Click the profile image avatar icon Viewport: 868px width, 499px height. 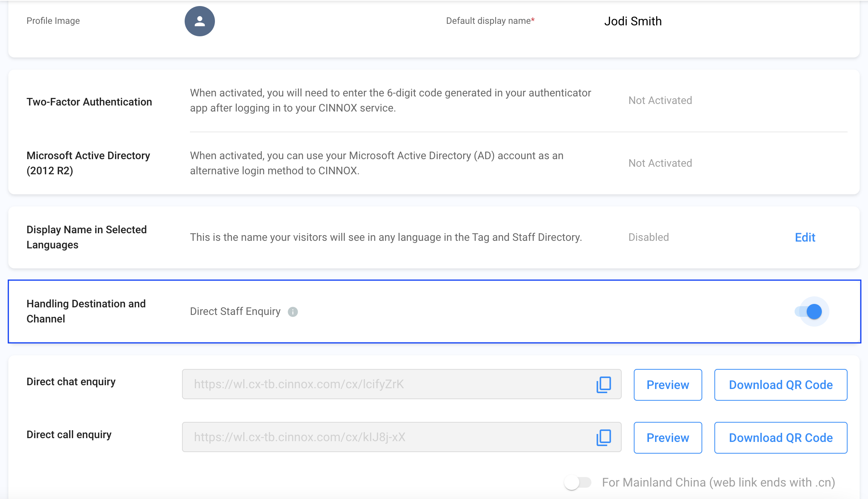pyautogui.click(x=199, y=21)
